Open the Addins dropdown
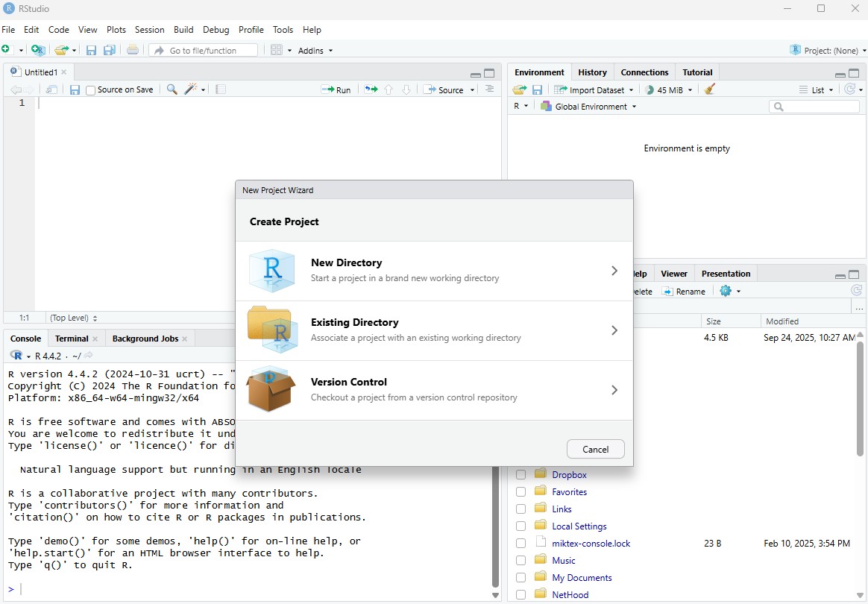 (x=315, y=50)
